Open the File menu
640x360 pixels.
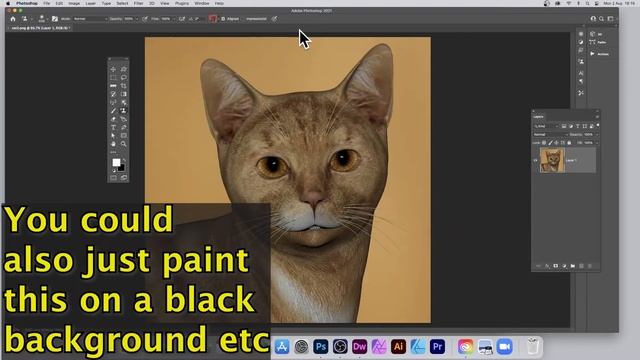pos(47,3)
